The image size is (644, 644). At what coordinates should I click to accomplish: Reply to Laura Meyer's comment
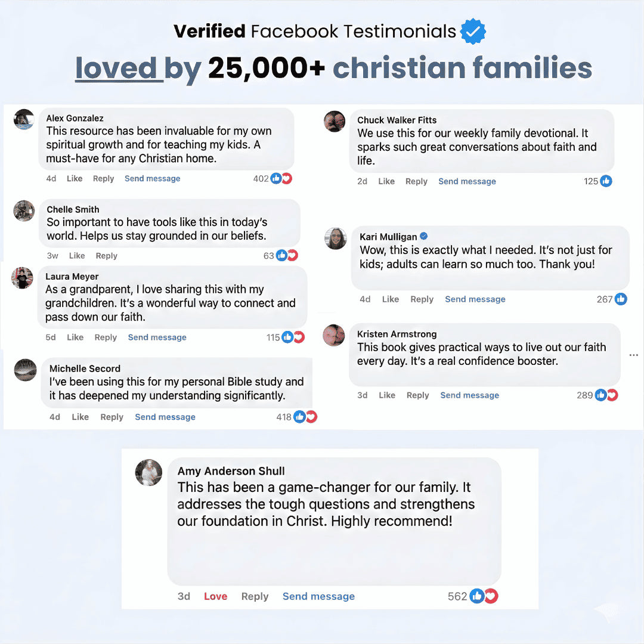[x=106, y=338]
